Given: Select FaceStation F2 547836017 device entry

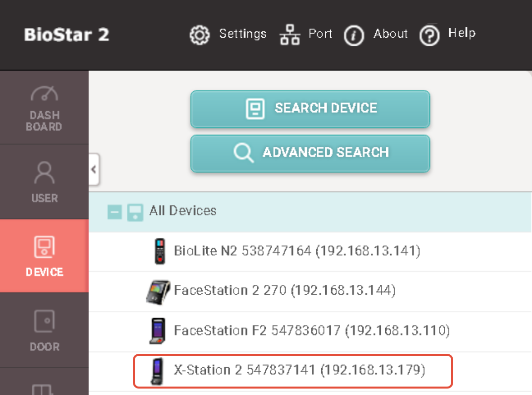Looking at the screenshot, I should coord(311,330).
